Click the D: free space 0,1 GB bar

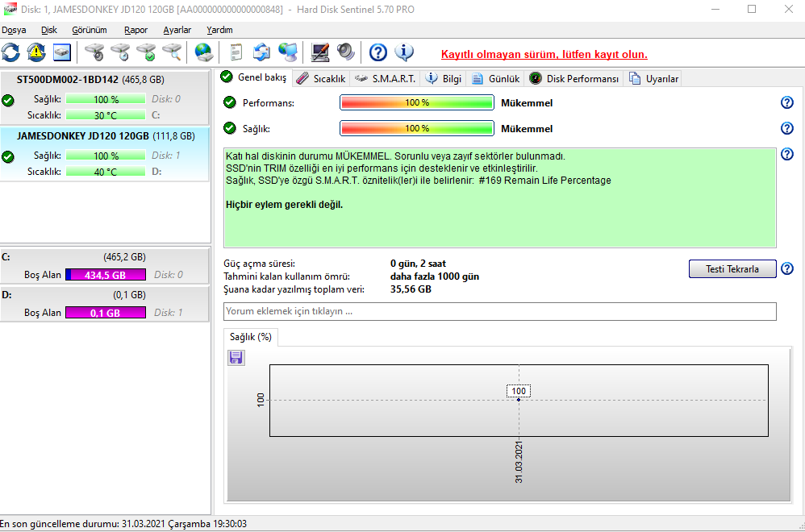pos(106,313)
